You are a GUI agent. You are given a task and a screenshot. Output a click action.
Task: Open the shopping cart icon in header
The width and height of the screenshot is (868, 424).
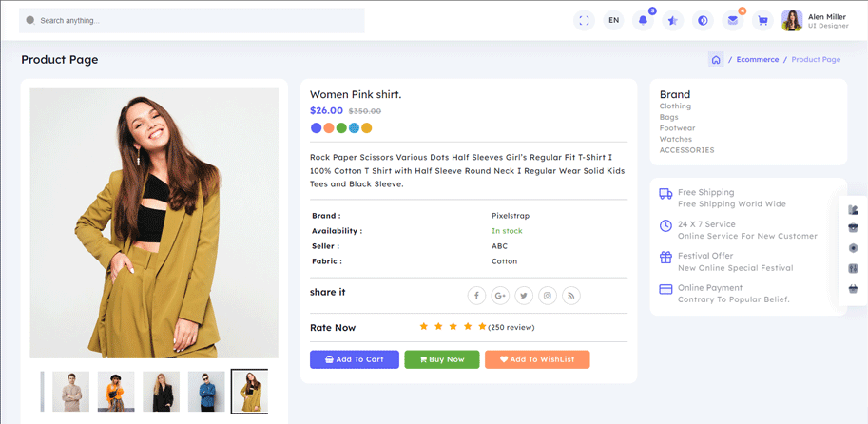pyautogui.click(x=762, y=20)
